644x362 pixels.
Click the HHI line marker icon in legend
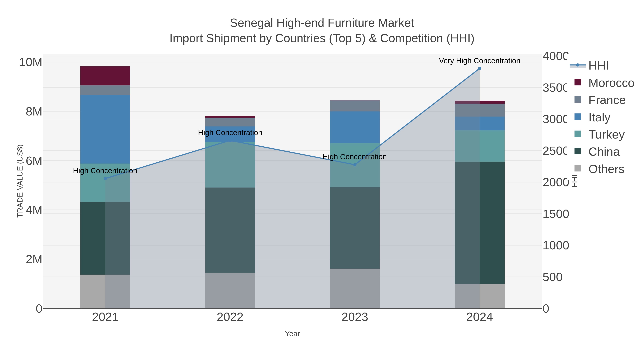(x=578, y=65)
